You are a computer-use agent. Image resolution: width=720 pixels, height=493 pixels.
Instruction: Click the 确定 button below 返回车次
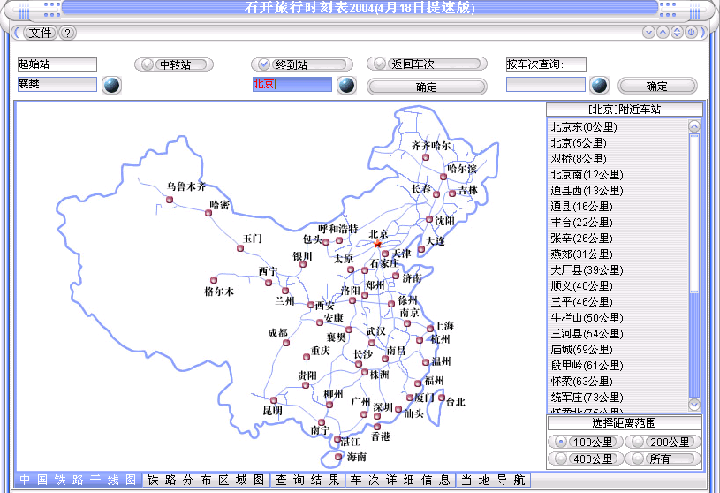(427, 87)
